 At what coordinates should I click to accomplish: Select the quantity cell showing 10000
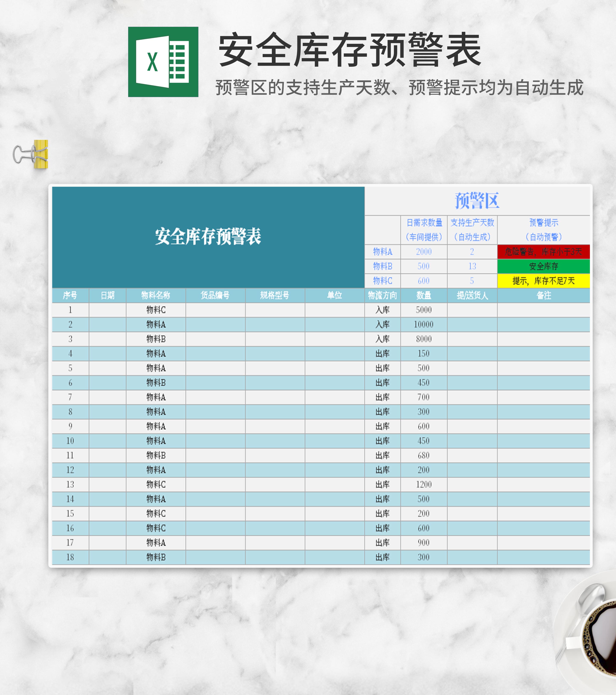pyautogui.click(x=423, y=324)
